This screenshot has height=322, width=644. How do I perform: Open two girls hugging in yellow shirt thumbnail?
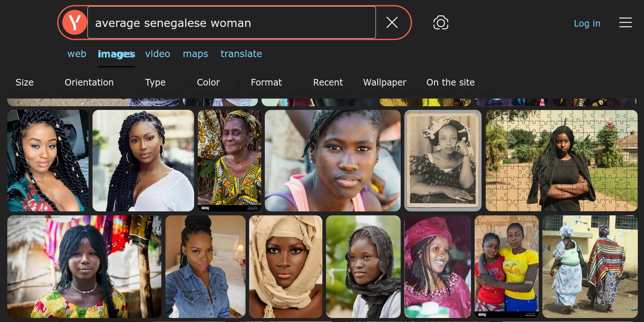[507, 267]
